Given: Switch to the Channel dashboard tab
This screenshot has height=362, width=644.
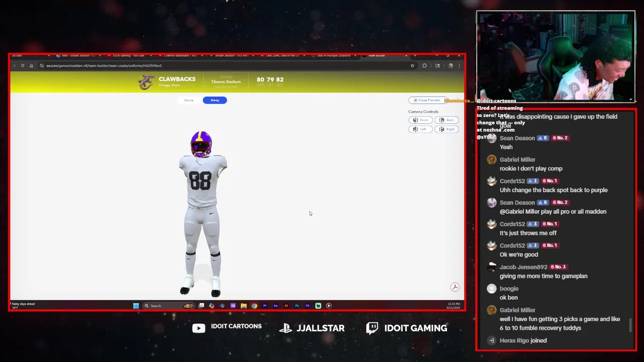Looking at the screenshot, I should (x=181, y=55).
